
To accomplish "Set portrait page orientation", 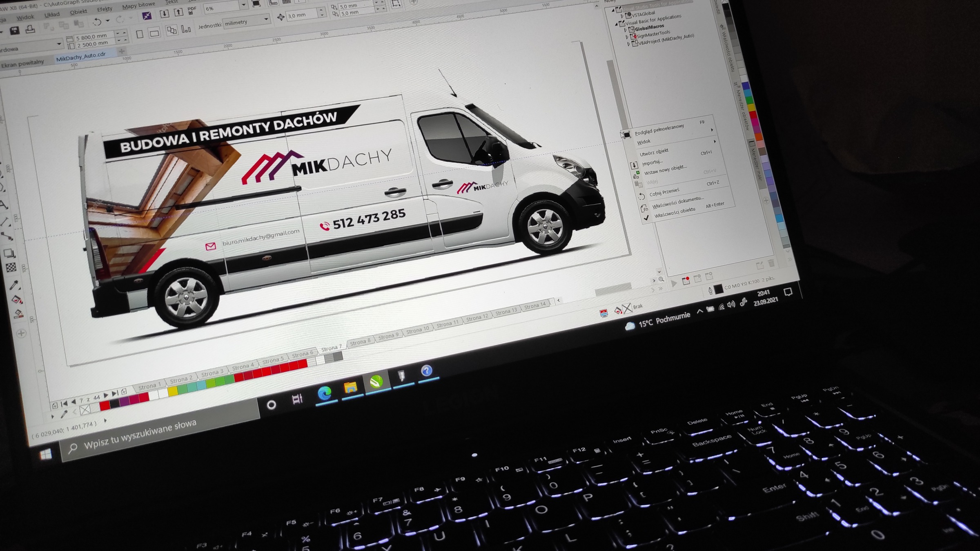I will 140,34.
